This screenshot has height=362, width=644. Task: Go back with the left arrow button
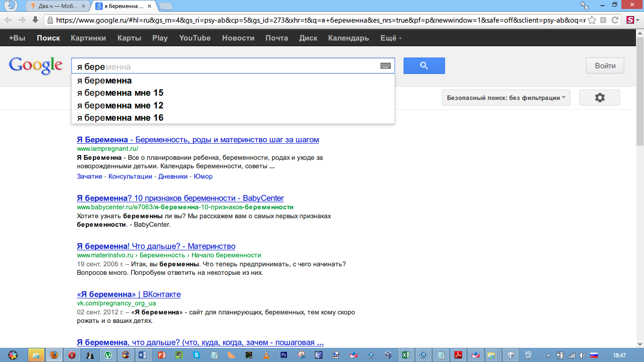[8, 20]
